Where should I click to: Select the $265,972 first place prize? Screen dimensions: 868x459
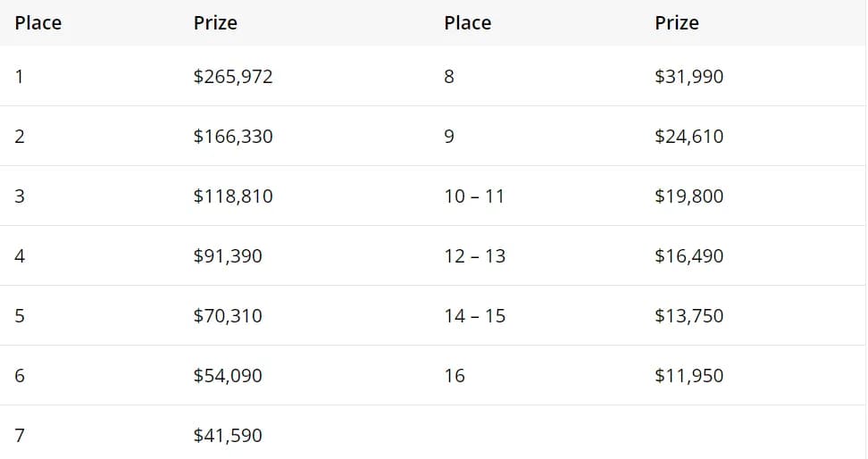(233, 77)
